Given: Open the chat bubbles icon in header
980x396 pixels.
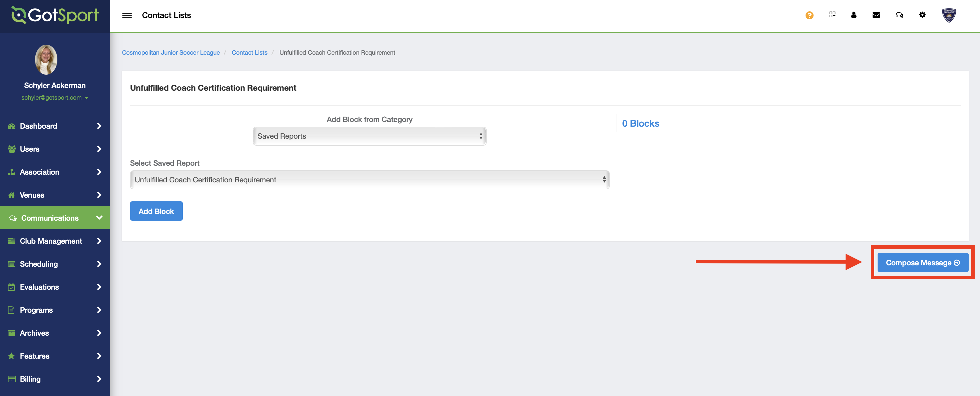Looking at the screenshot, I should click(899, 15).
